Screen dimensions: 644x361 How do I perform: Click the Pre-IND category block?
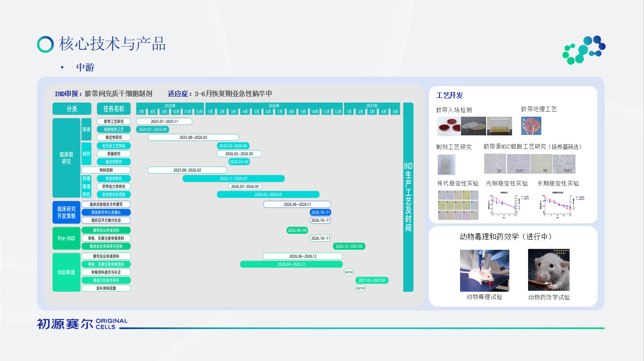click(66, 238)
